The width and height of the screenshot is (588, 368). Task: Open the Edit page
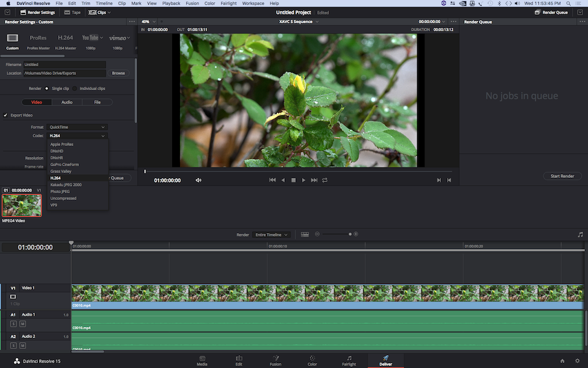239,361
